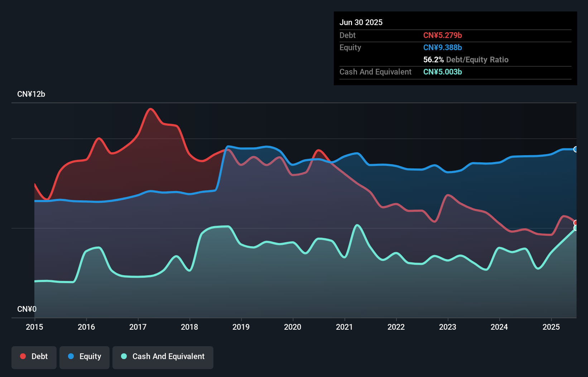Toggle the Debt series legend button
This screenshot has width=588, height=377.
(x=34, y=357)
